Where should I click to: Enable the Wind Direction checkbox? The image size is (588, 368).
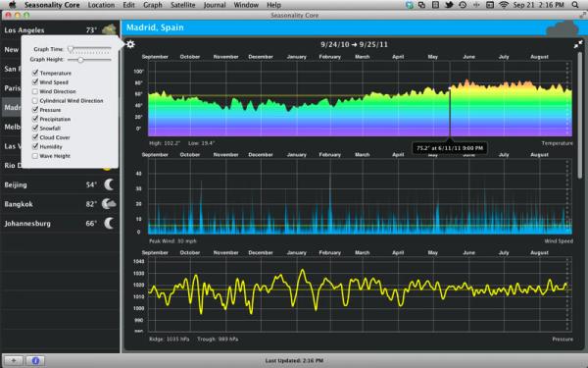tap(35, 91)
